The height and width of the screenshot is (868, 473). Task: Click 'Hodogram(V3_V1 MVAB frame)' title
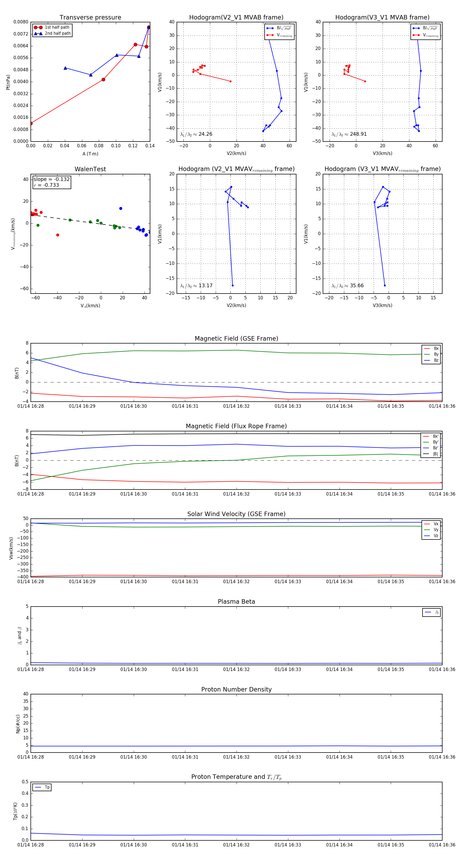pyautogui.click(x=382, y=17)
